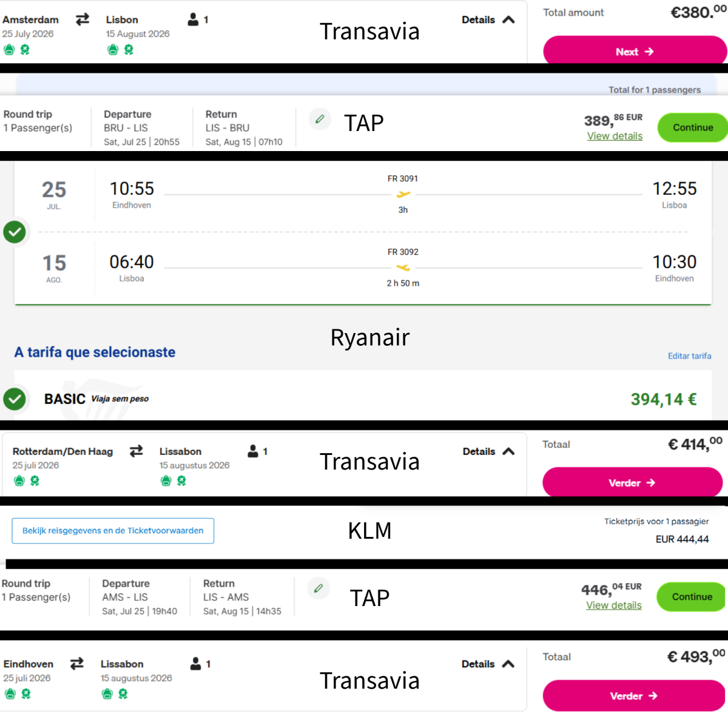Click Bekijk reisgegevens en de Ticketvoorwaarden on KLM
Image resolution: width=728 pixels, height=728 pixels.
113,530
